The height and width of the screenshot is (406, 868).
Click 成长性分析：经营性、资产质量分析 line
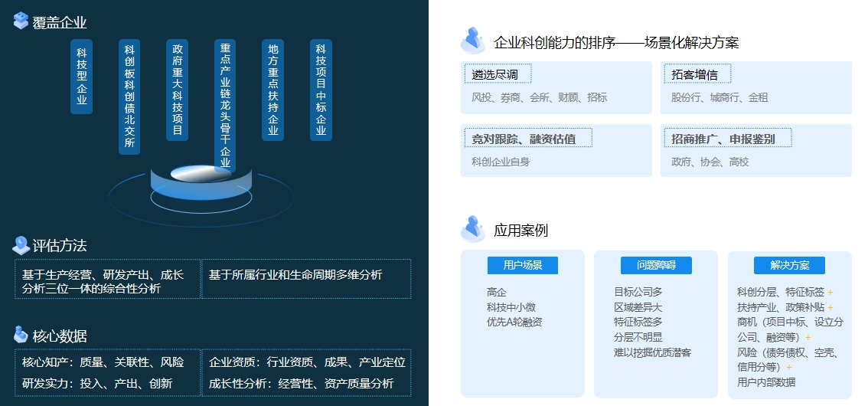302,383
